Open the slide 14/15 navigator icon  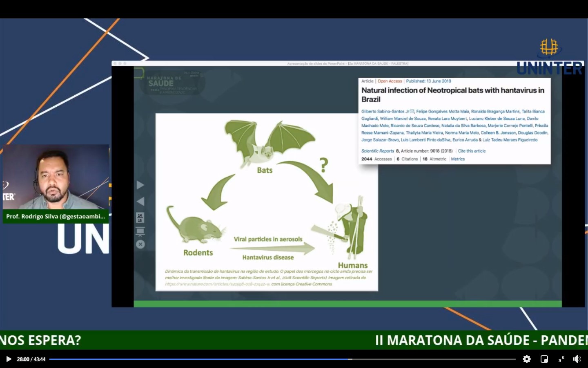[140, 218]
